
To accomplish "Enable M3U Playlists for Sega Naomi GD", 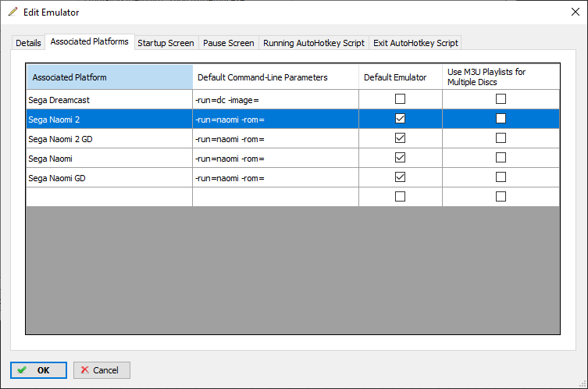I will [x=501, y=177].
